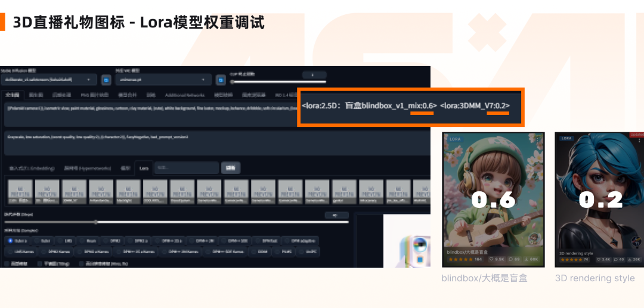Click LORA badge on 3D rendering style card
The height and width of the screenshot is (308, 644).
[566, 139]
